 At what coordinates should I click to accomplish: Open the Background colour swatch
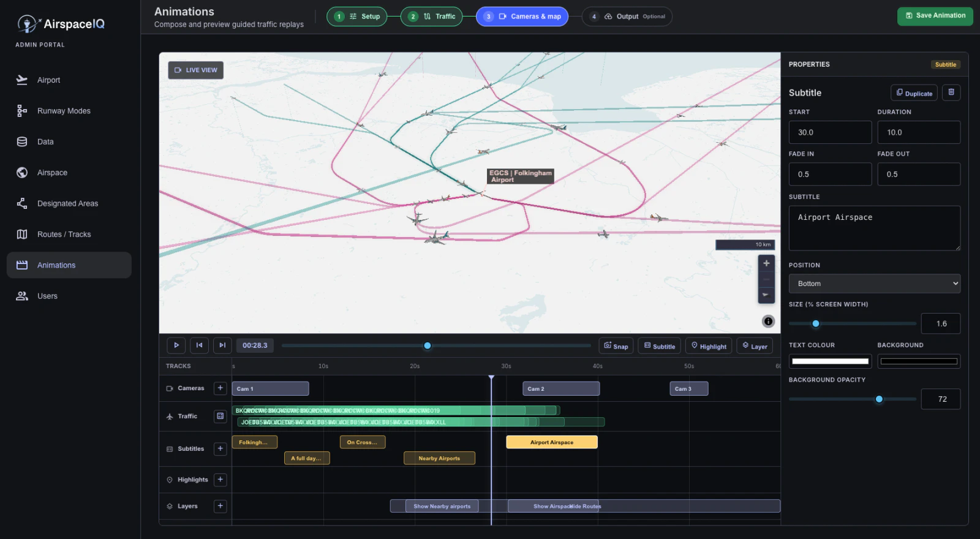click(x=919, y=361)
